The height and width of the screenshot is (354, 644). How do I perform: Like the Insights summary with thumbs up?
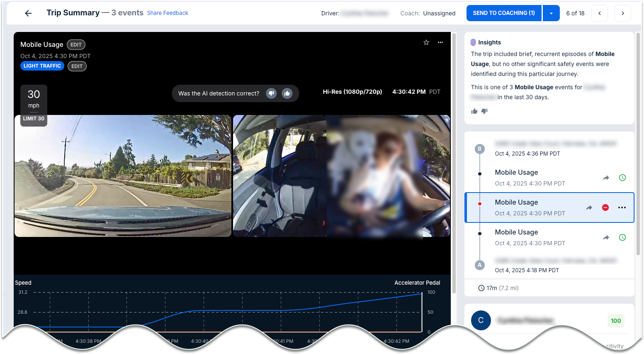(x=474, y=111)
